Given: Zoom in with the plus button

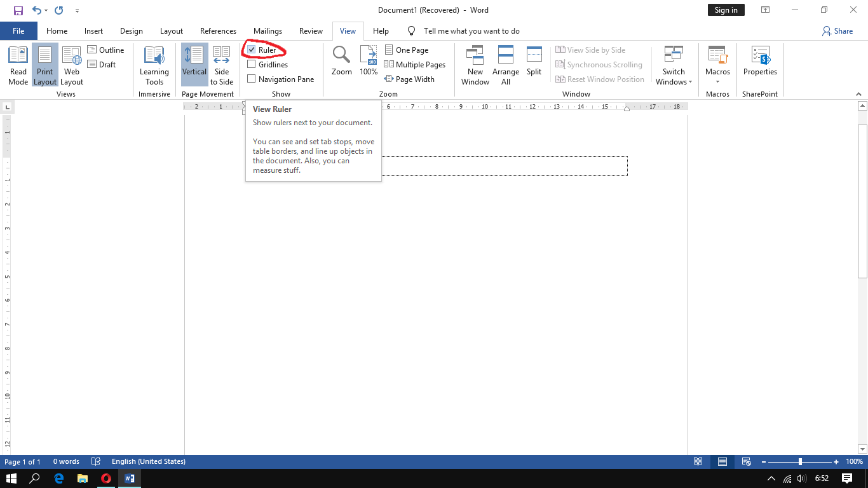Looking at the screenshot, I should (836, 462).
